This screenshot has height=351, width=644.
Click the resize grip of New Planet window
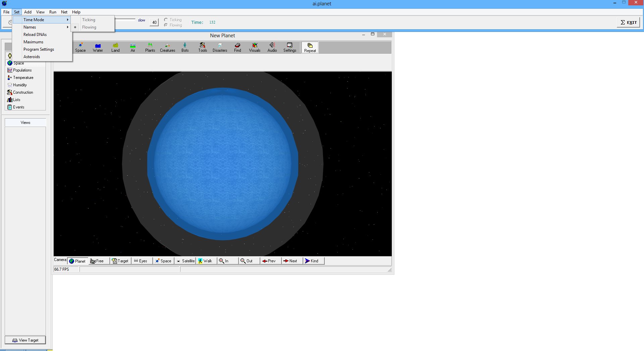point(389,270)
